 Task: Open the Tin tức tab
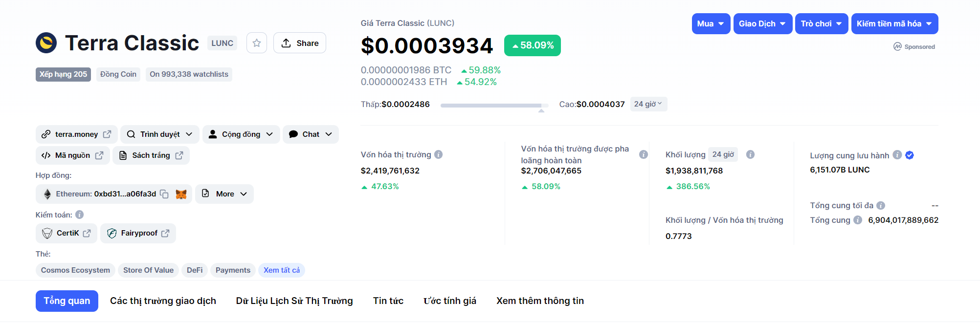388,301
